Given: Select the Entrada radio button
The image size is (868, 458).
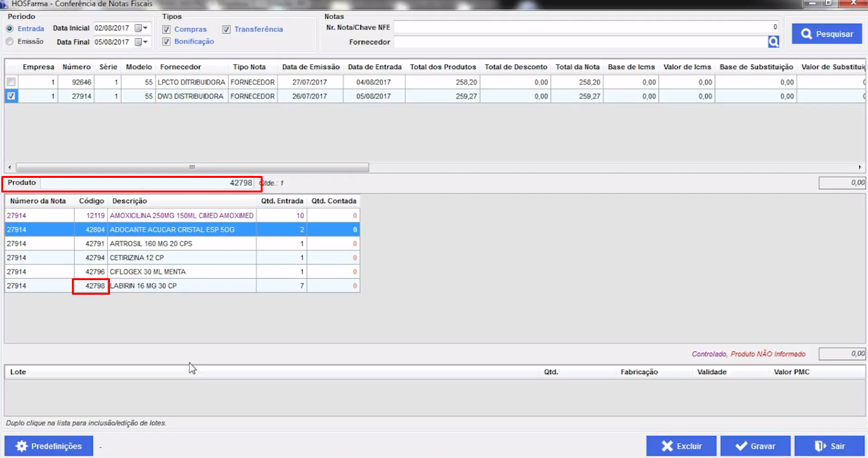Looking at the screenshot, I should pyautogui.click(x=10, y=29).
